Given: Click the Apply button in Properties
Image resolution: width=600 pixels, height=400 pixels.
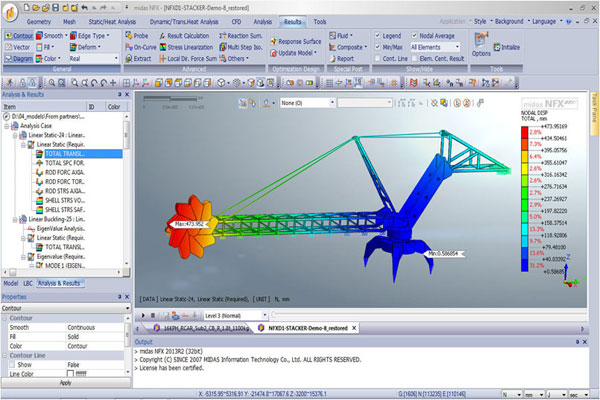Looking at the screenshot, I should [x=65, y=382].
